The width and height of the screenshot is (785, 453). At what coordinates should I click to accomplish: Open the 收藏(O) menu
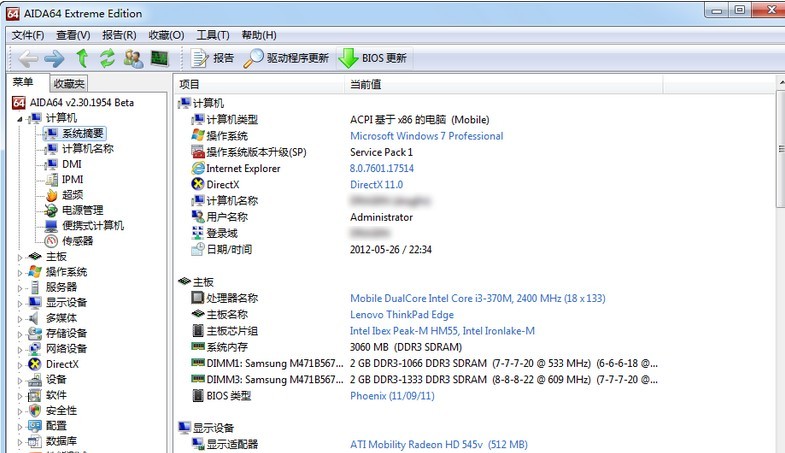166,35
